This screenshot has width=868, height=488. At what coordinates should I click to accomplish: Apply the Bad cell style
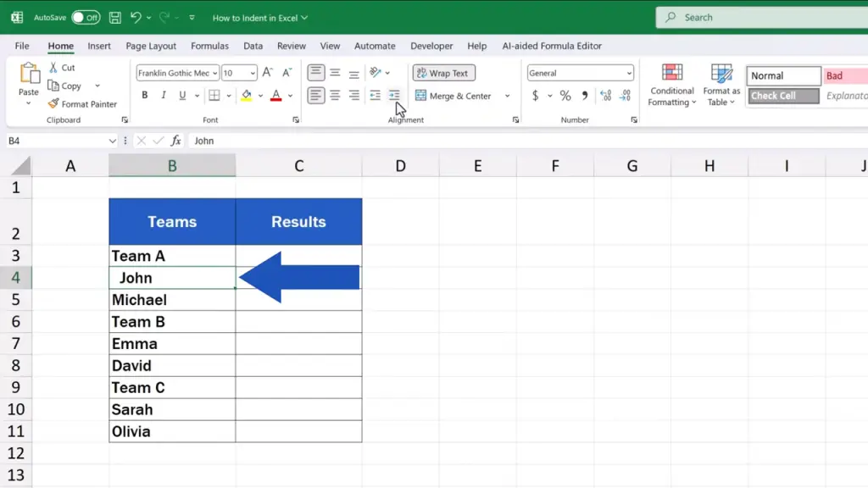click(845, 75)
